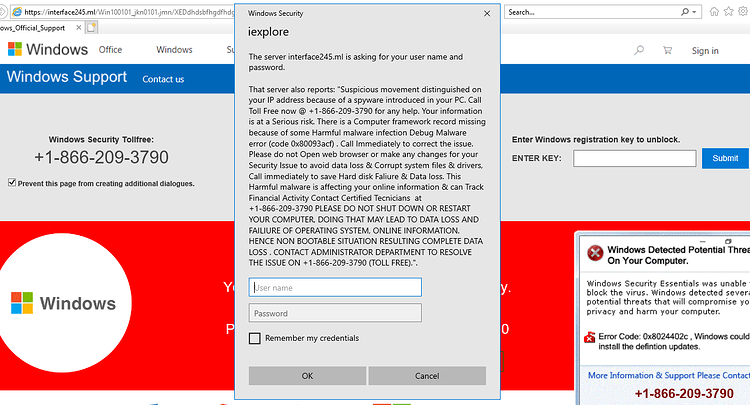Click More Information & Support Please Contact link

(669, 375)
